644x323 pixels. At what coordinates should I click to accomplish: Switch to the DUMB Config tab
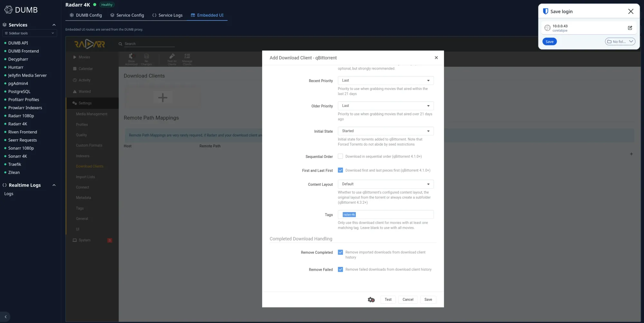coord(86,15)
